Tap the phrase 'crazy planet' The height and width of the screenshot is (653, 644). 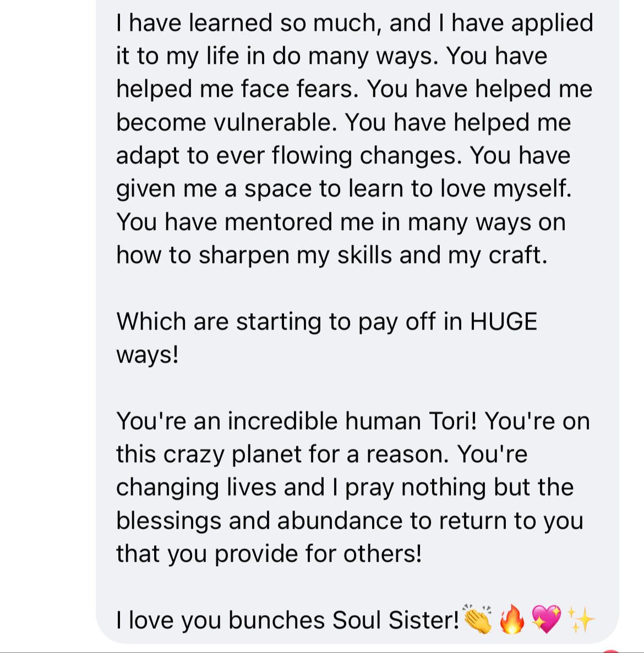[232, 454]
